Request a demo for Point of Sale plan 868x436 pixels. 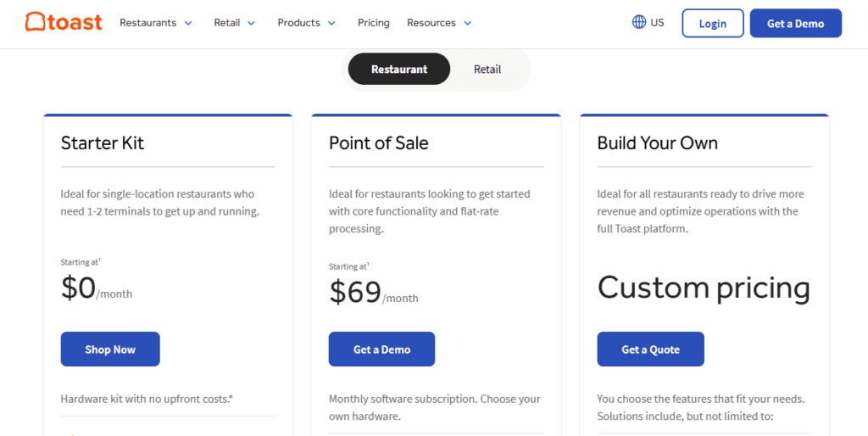pos(381,349)
